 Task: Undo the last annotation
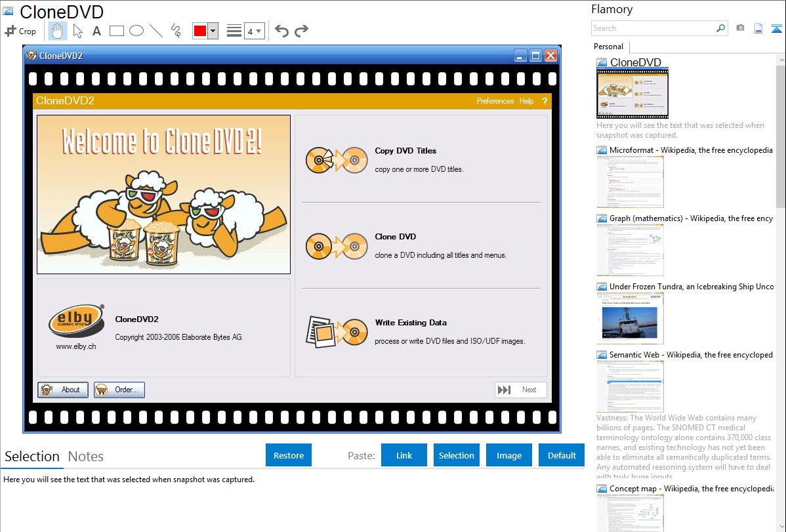coord(281,31)
